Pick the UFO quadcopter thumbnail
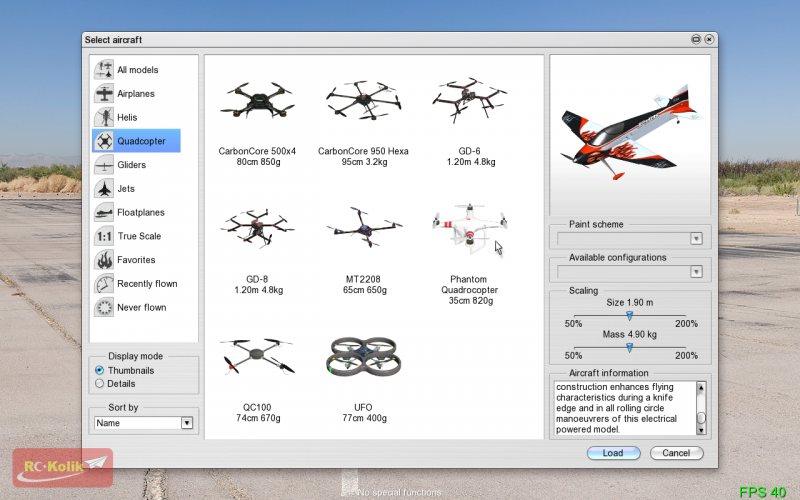 point(363,356)
